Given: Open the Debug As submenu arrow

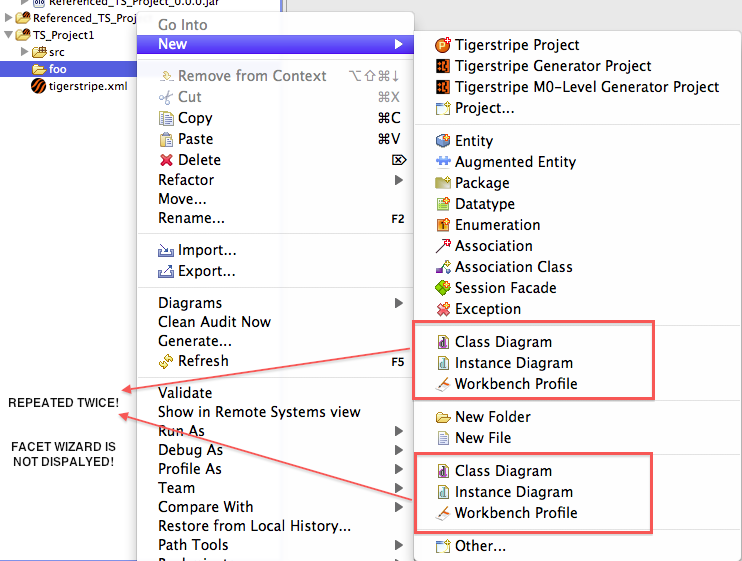Looking at the screenshot, I should tap(399, 450).
